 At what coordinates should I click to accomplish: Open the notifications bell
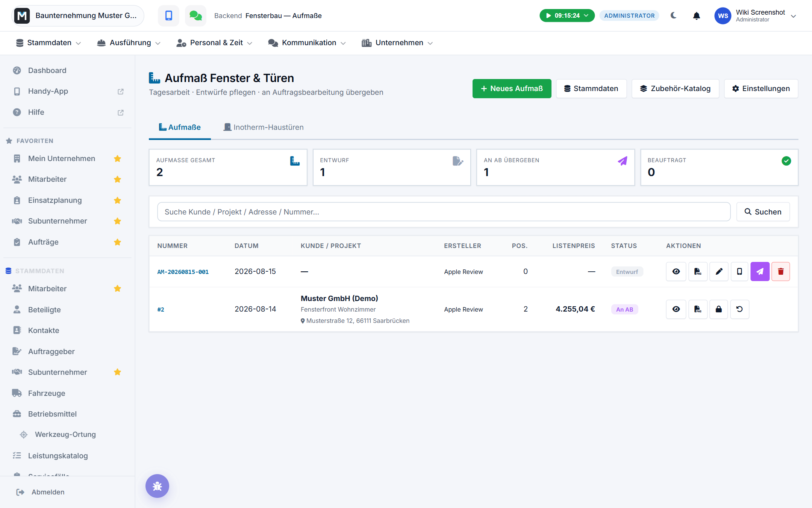coord(697,16)
